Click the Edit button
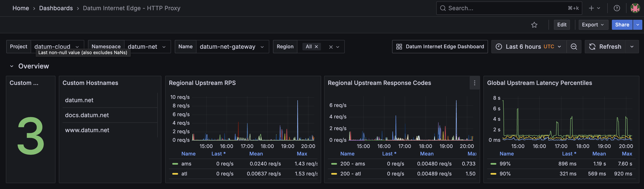644x189 pixels. tap(561, 25)
